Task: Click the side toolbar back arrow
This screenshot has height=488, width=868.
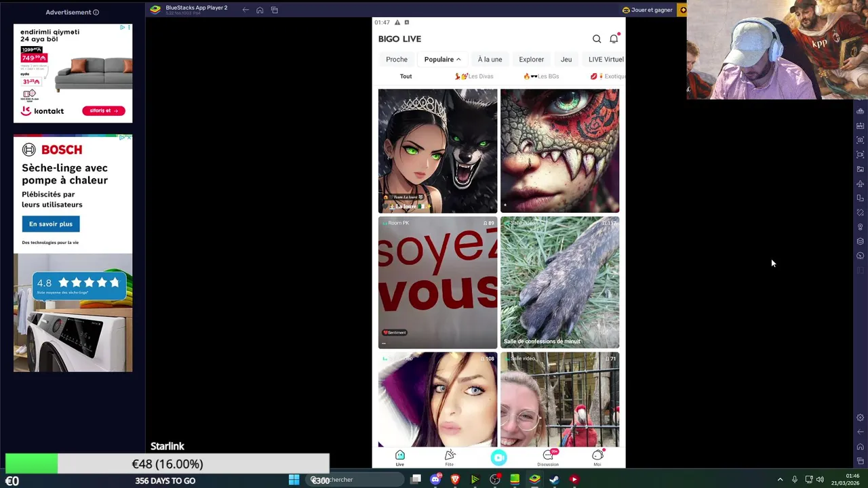Action: (861, 432)
